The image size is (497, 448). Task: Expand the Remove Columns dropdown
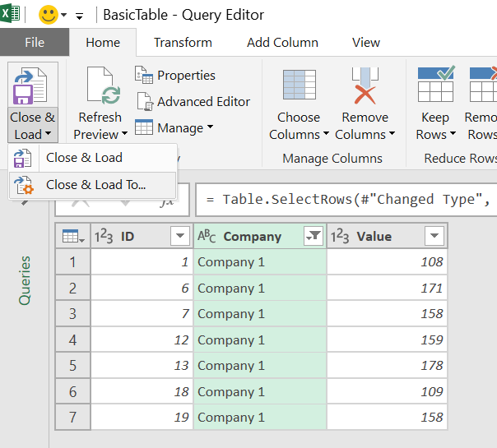(392, 133)
